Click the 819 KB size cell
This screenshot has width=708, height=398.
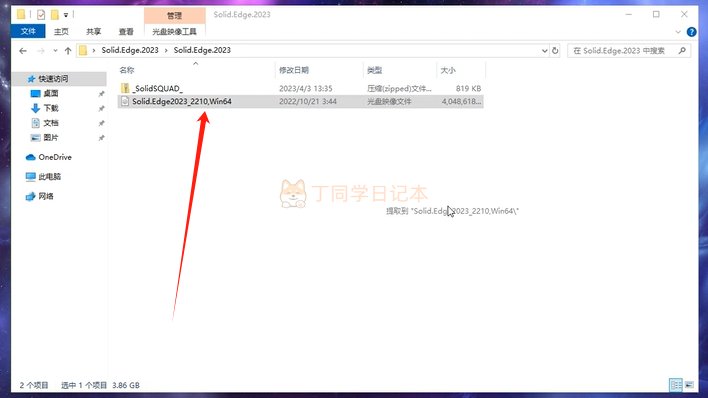[468, 89]
